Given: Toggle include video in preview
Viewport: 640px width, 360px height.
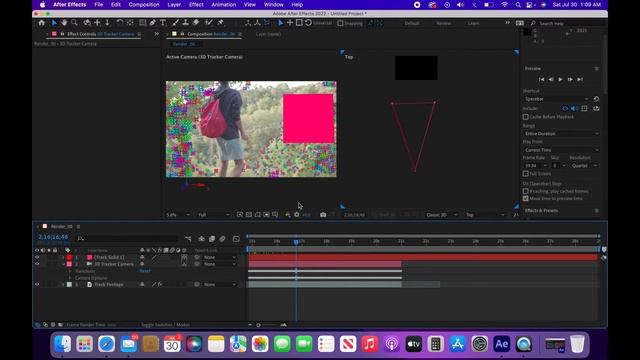Looking at the screenshot, I should coord(565,108).
